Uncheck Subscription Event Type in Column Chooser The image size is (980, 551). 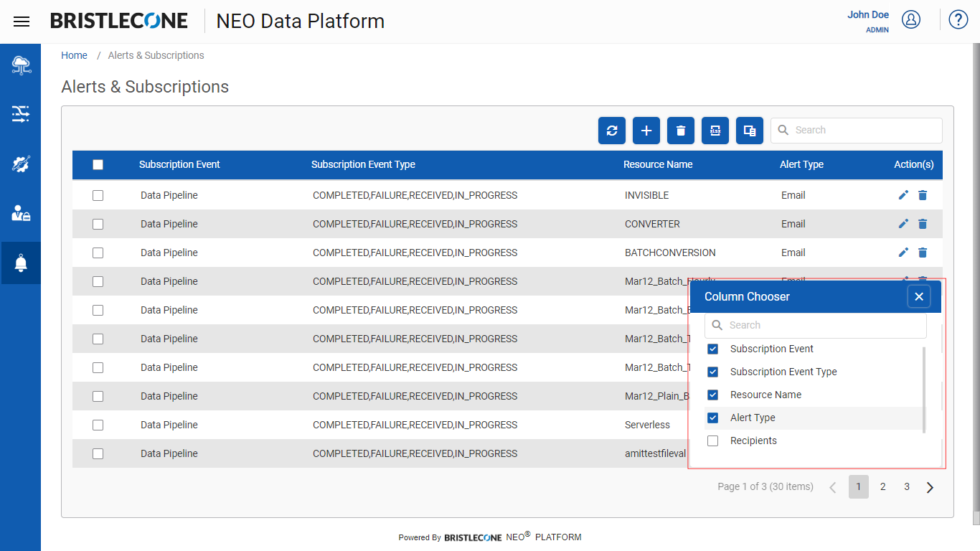pos(713,372)
